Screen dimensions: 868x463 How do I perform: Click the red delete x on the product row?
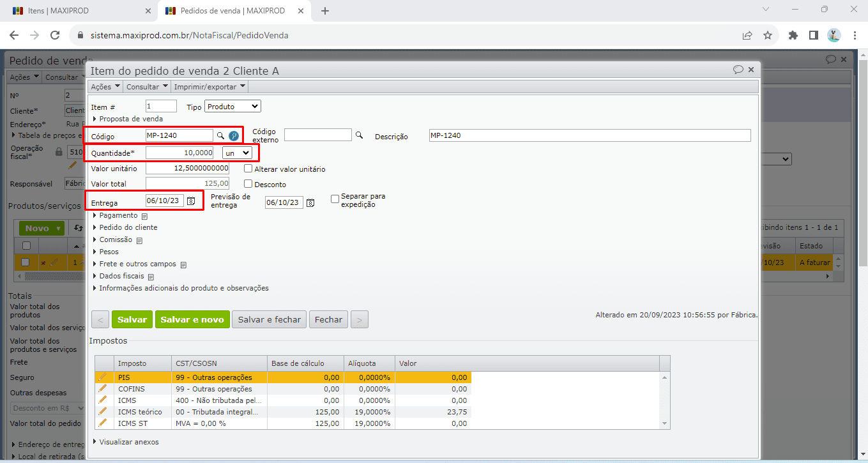tap(43, 262)
